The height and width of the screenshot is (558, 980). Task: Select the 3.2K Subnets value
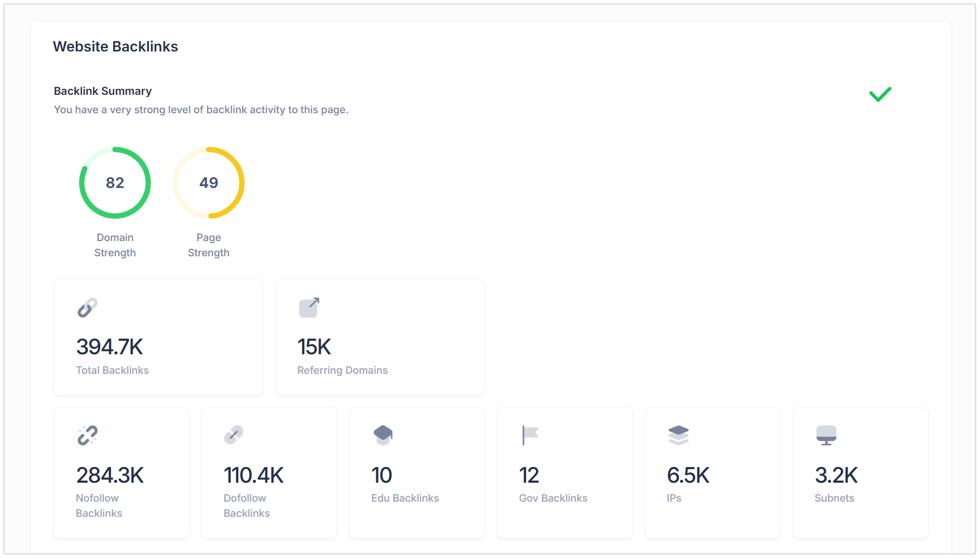coord(837,475)
